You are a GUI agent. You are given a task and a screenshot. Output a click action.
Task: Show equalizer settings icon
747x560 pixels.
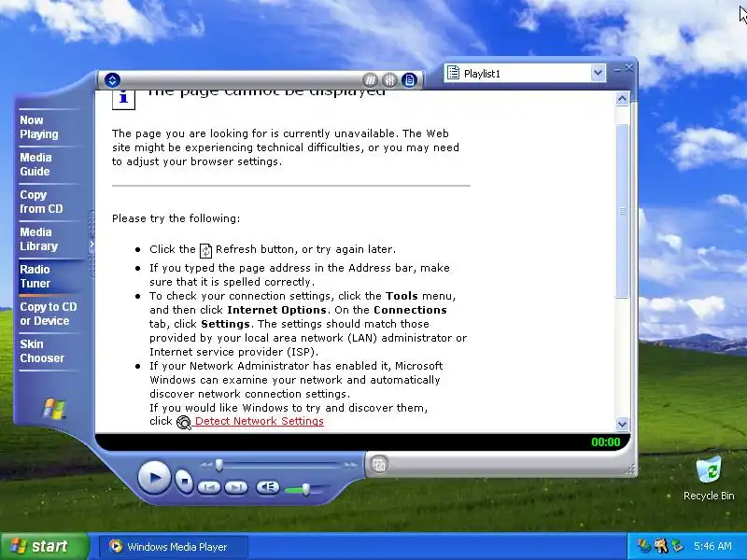coord(389,80)
